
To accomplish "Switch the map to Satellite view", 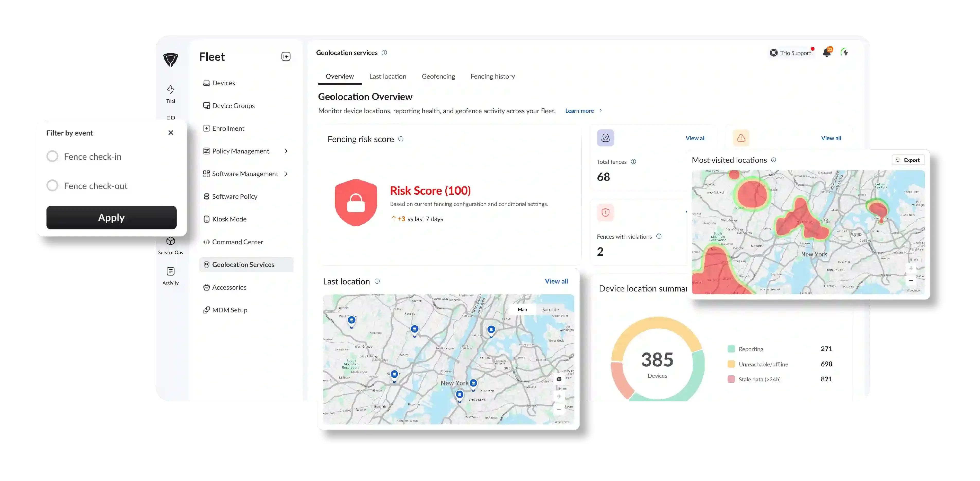I will (550, 310).
